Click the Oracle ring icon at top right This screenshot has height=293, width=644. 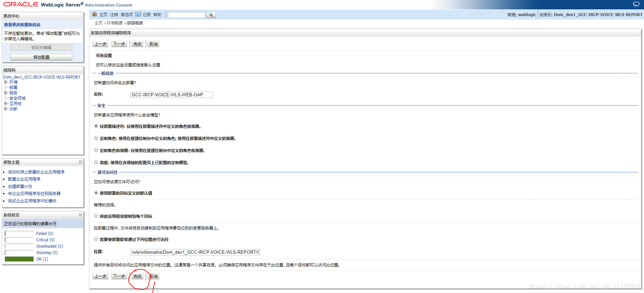(636, 4)
